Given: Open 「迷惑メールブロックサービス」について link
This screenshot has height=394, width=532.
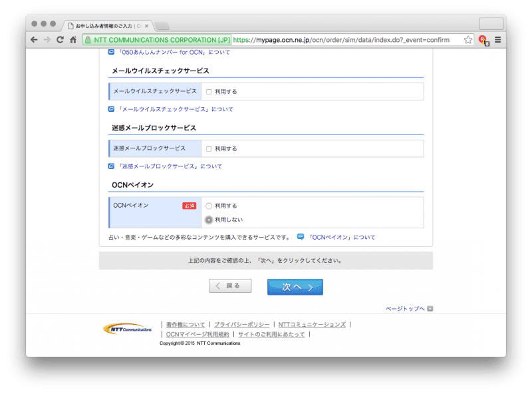Looking at the screenshot, I should (170, 166).
